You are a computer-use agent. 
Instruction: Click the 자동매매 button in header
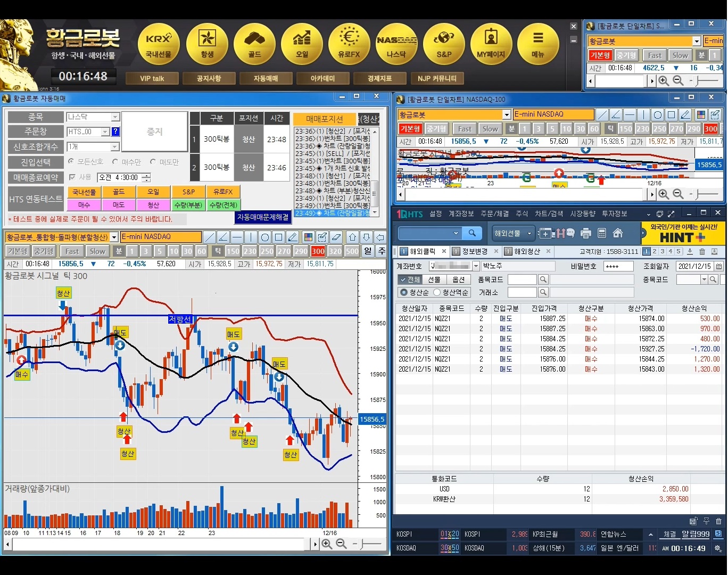[x=266, y=78]
